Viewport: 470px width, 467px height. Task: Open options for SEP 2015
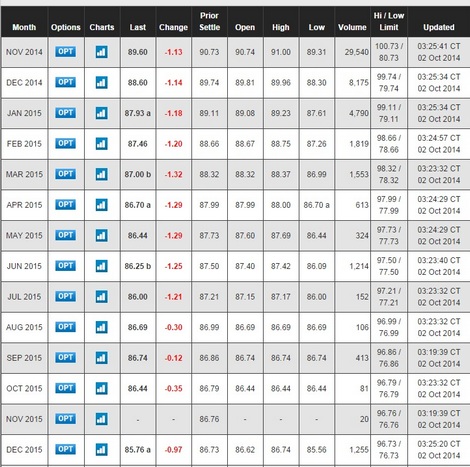point(65,357)
